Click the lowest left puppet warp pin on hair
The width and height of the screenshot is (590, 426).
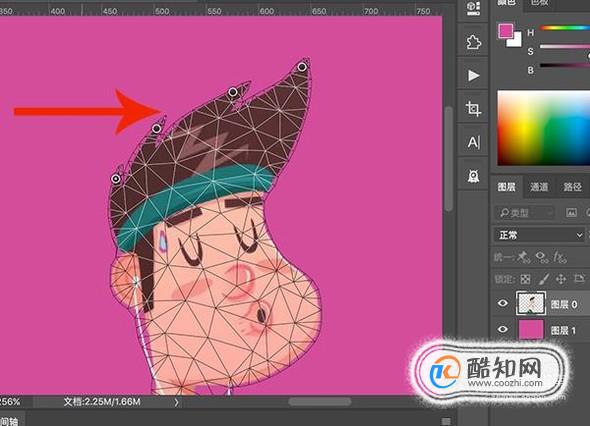coord(116,179)
